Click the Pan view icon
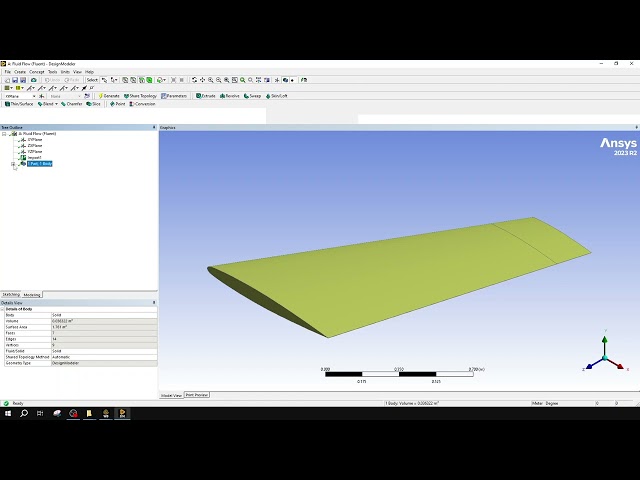 202,80
